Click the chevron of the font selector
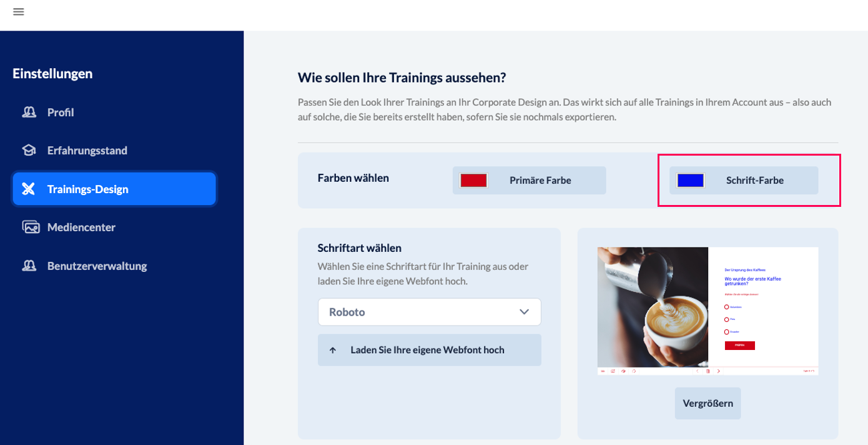The image size is (868, 445). coord(524,312)
